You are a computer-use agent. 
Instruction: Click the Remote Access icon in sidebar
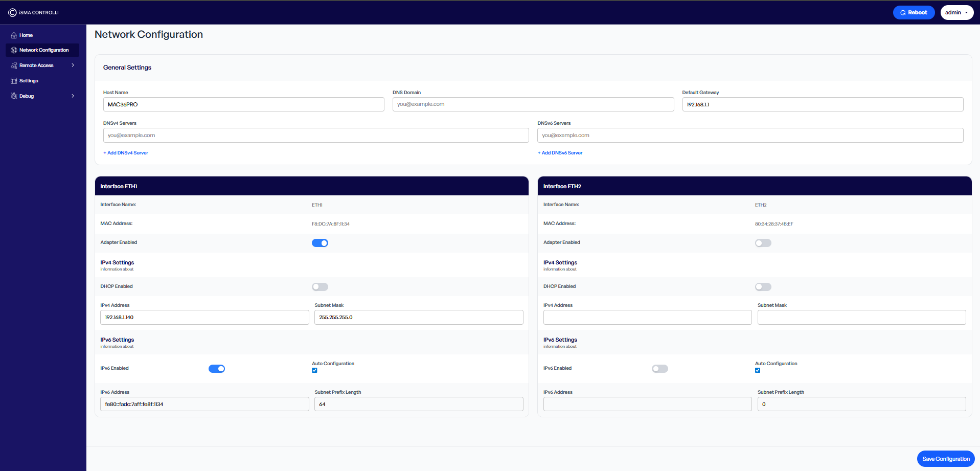(14, 65)
